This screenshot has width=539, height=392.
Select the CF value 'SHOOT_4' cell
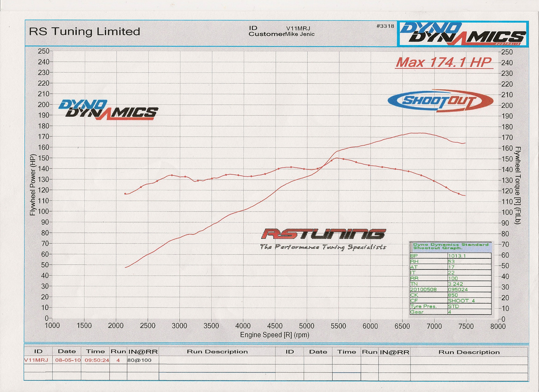[x=461, y=300]
